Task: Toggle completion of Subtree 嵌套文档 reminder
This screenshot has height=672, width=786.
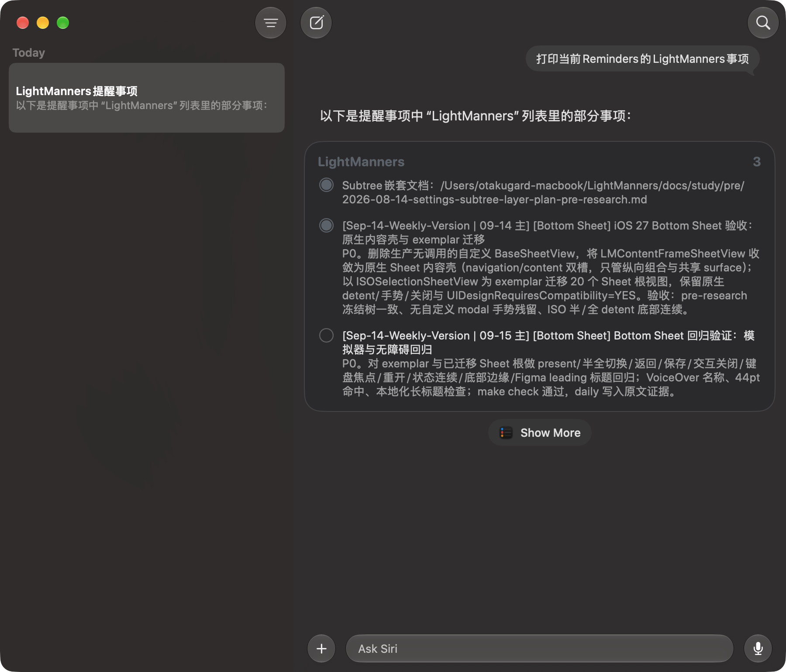Action: pyautogui.click(x=326, y=185)
